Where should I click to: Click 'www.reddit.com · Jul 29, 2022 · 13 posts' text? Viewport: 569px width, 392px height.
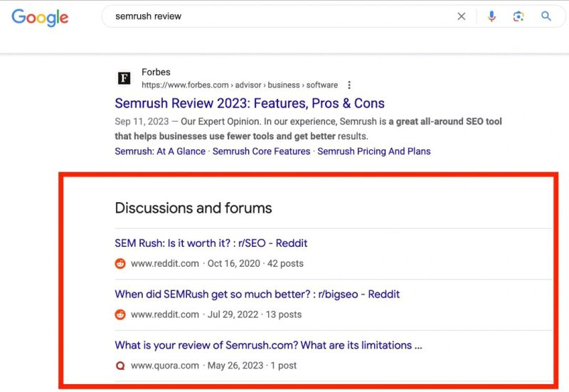pyautogui.click(x=216, y=314)
